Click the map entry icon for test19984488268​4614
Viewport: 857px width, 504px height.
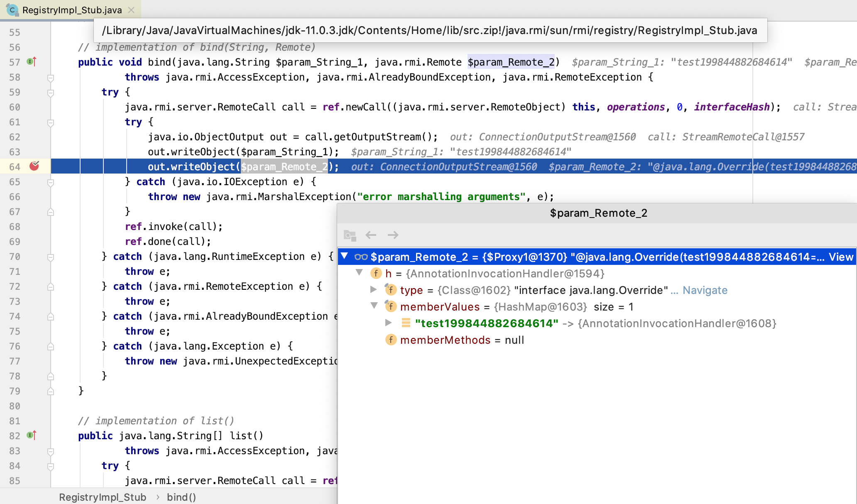click(406, 323)
